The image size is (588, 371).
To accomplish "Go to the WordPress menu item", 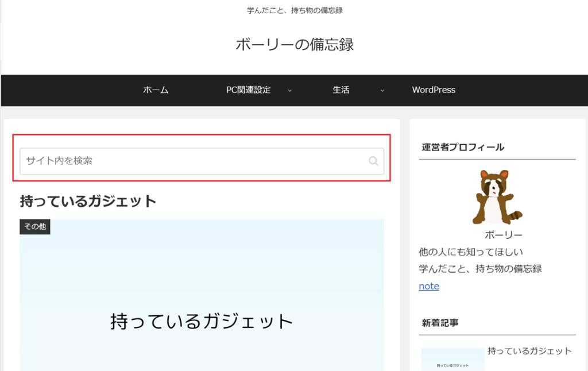I will [434, 90].
